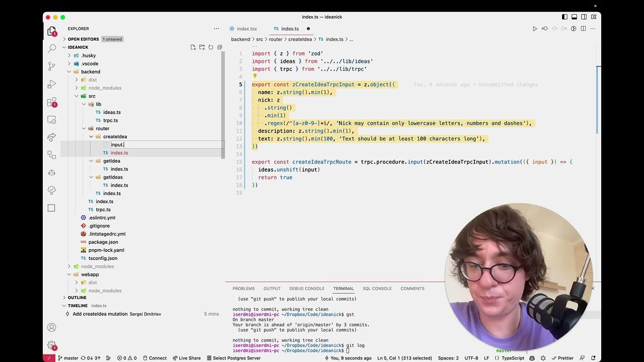This screenshot has height=362, width=644.
Task: Click the Split Editor Right icon
Action: pyautogui.click(x=583, y=29)
